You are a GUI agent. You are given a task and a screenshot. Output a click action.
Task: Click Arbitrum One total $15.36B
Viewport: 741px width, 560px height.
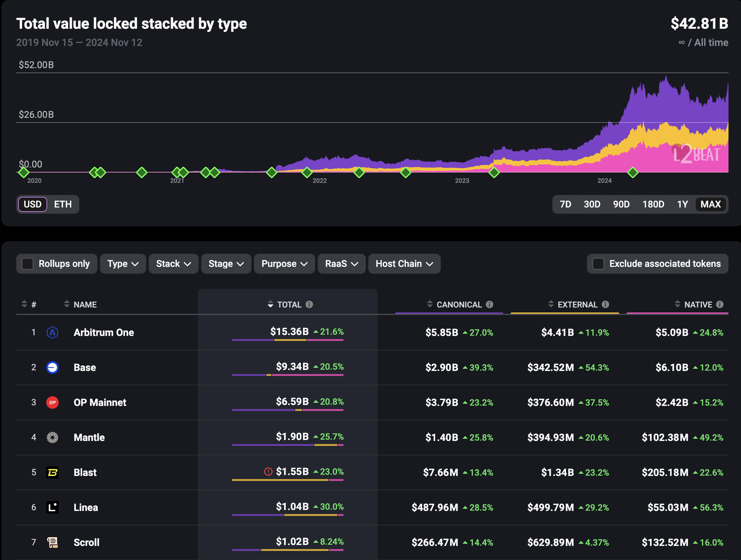pos(289,332)
